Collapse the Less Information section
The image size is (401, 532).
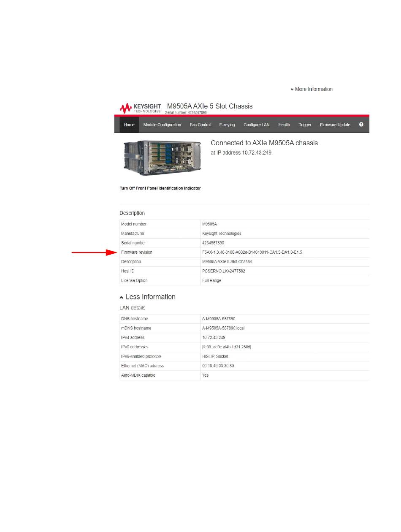coord(148,297)
